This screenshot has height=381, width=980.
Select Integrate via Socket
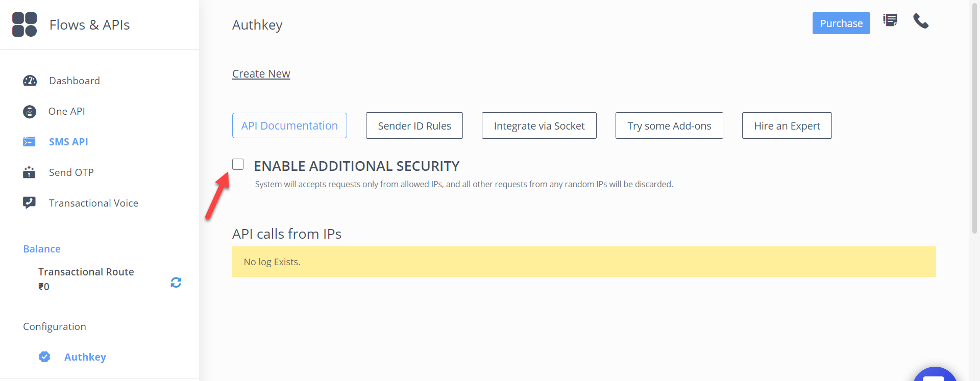tap(539, 125)
